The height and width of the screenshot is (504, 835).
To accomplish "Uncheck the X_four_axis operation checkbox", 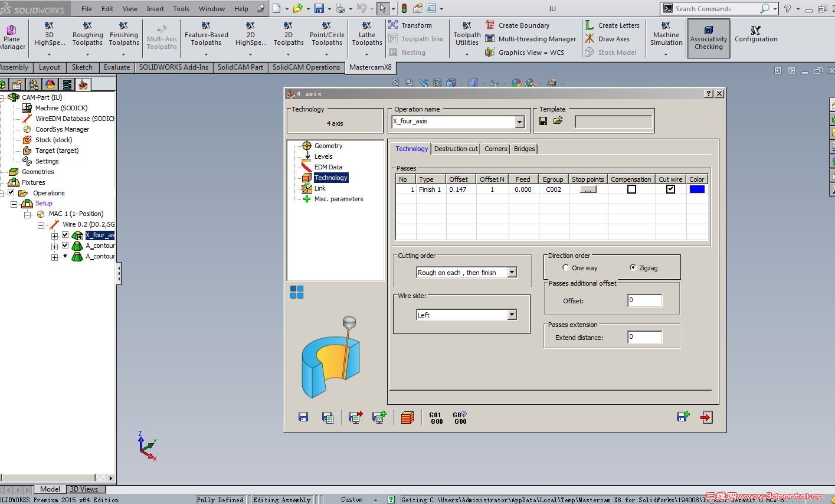I will [x=66, y=235].
